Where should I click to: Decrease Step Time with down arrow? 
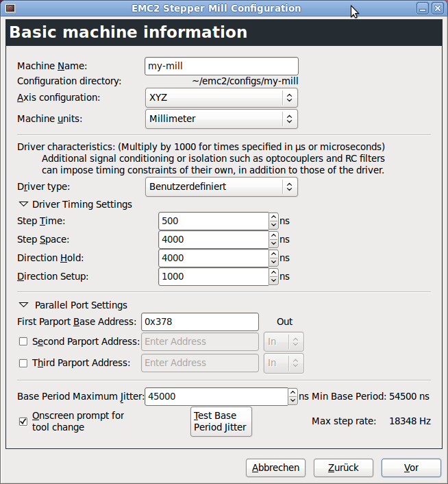tap(273, 225)
